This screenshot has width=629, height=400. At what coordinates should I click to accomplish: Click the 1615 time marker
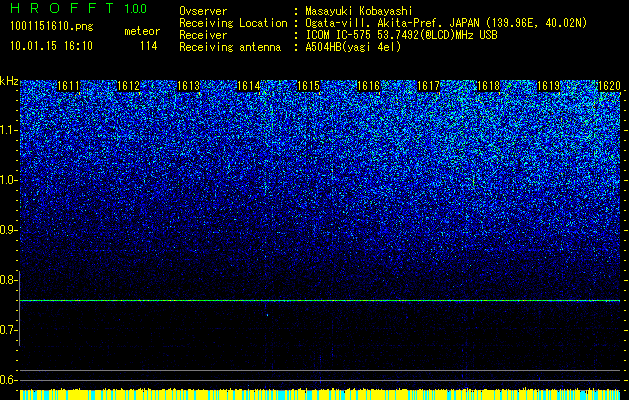click(308, 86)
